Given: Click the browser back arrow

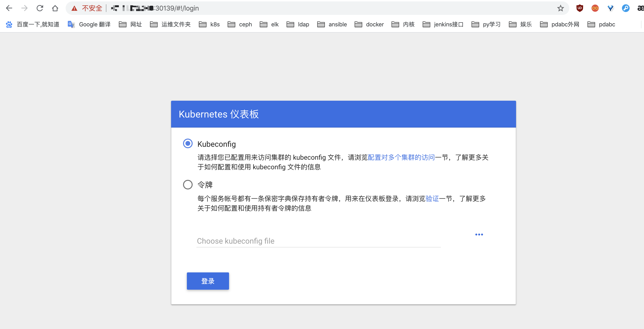Looking at the screenshot, I should (9, 8).
